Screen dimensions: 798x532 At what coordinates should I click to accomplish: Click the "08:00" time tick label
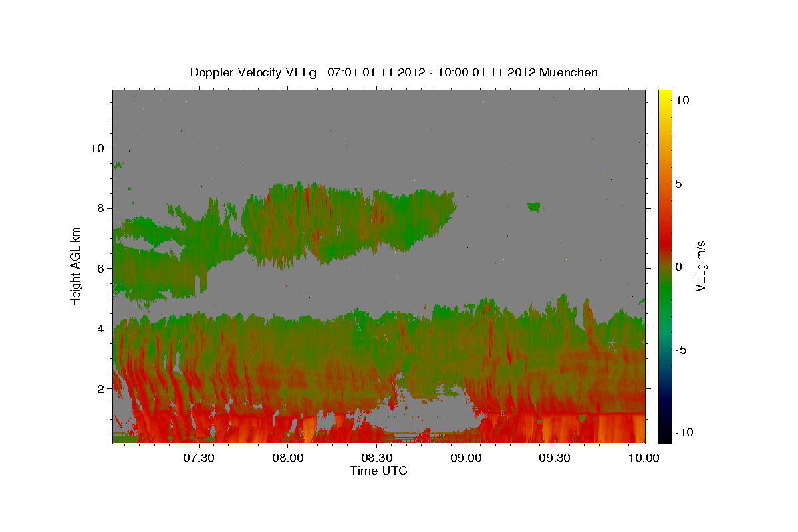tap(288, 458)
